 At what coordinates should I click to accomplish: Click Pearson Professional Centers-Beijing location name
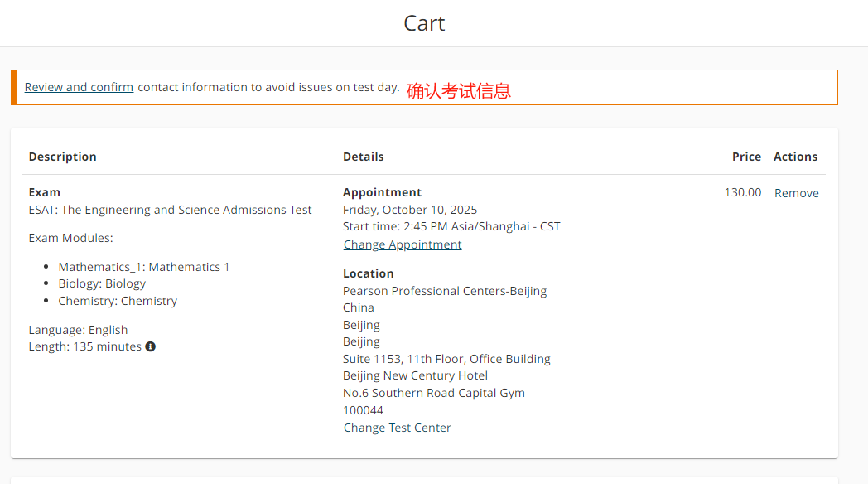[x=445, y=291]
